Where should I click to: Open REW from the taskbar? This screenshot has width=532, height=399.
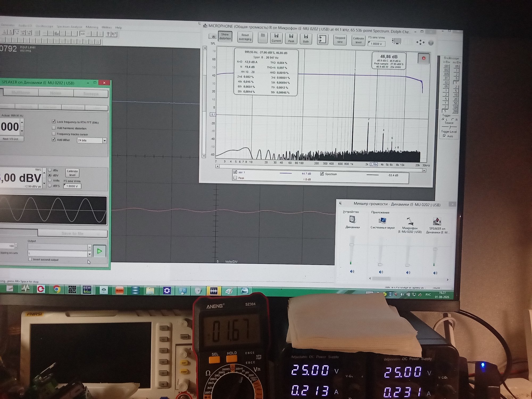pos(87,290)
